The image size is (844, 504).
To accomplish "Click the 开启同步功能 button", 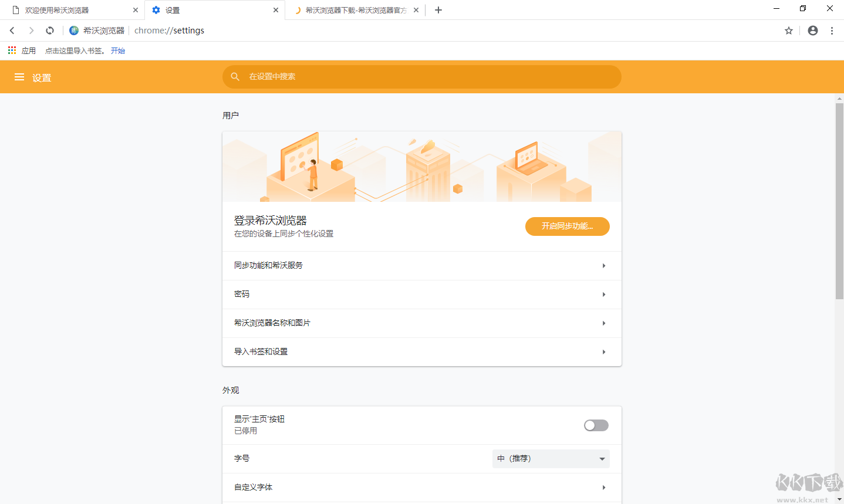I will pos(567,226).
